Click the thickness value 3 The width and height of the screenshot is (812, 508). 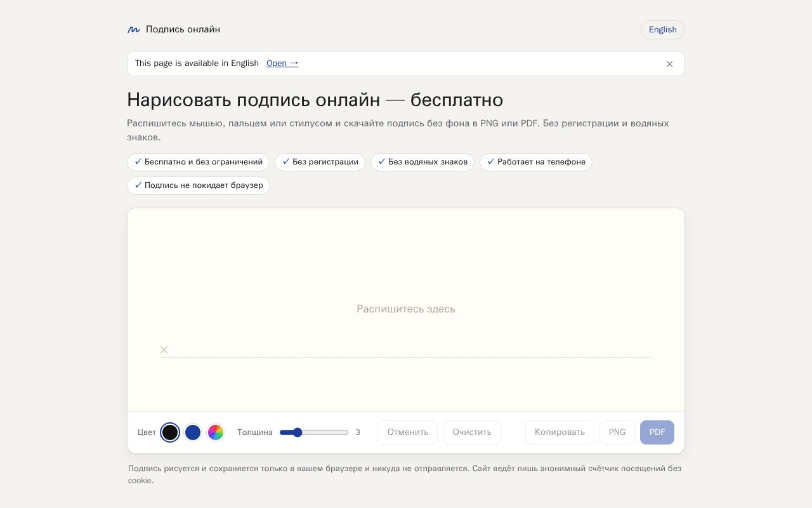[x=358, y=432]
